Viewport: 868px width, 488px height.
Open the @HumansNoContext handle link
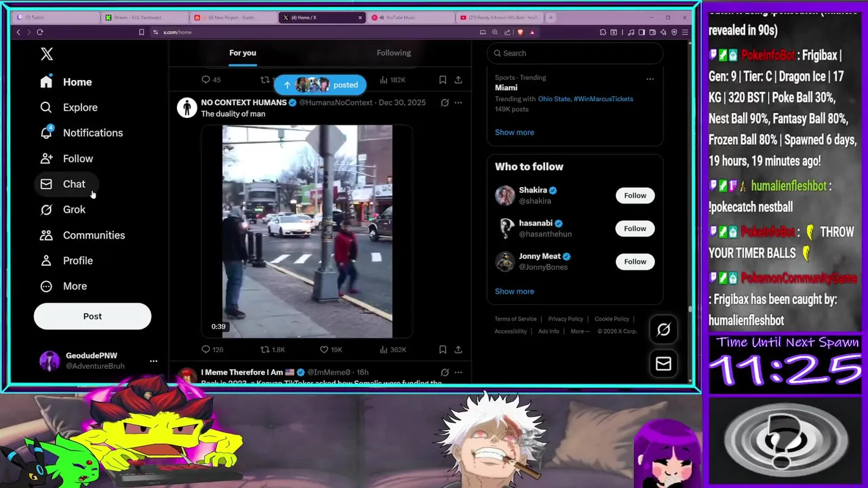[x=336, y=102]
